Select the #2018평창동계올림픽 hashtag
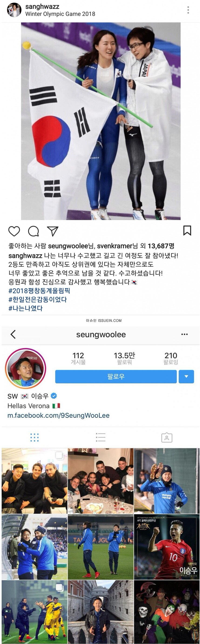Viewport: 200px width, 644px height. [39, 291]
